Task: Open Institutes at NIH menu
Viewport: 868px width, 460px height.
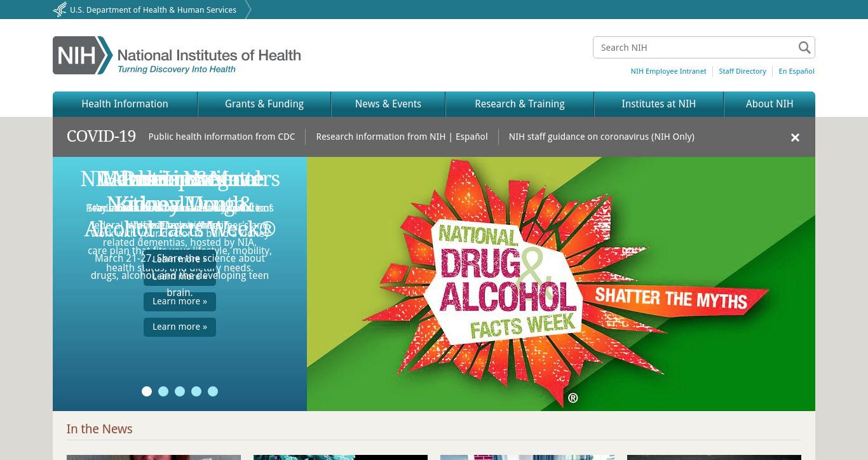Action: [659, 104]
